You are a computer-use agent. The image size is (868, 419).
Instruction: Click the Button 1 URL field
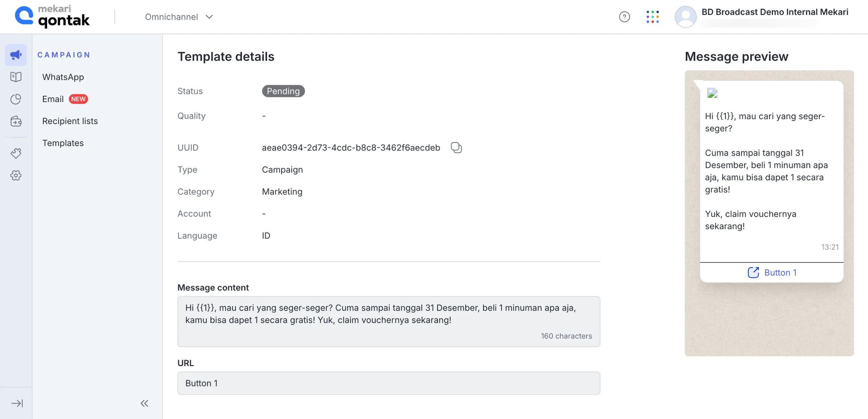pos(389,383)
